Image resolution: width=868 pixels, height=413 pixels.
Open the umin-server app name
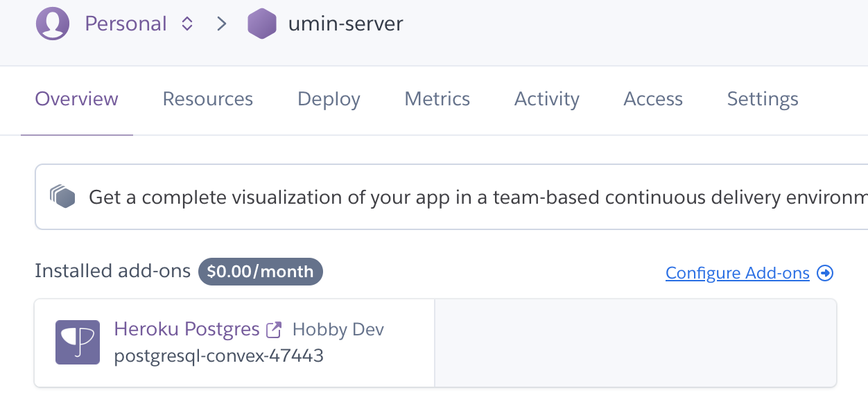point(345,24)
